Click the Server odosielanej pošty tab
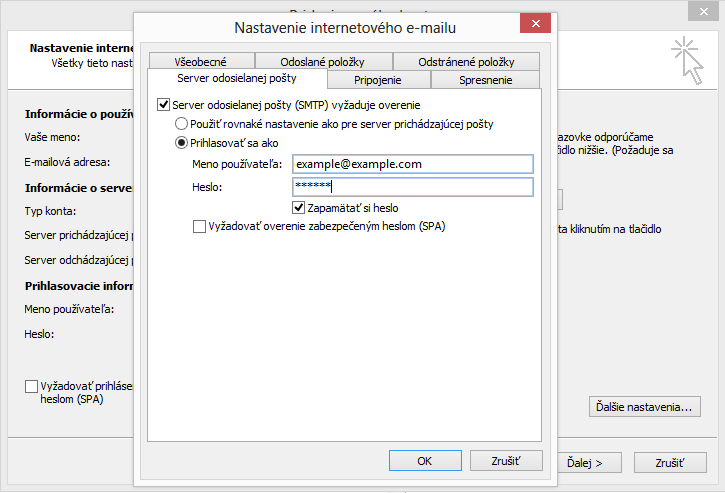725x493 pixels. (236, 79)
